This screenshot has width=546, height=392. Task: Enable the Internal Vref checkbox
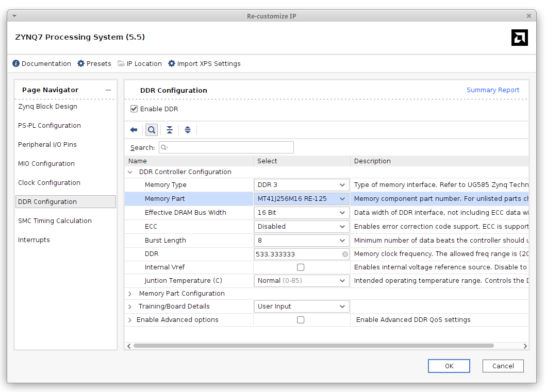[301, 267]
